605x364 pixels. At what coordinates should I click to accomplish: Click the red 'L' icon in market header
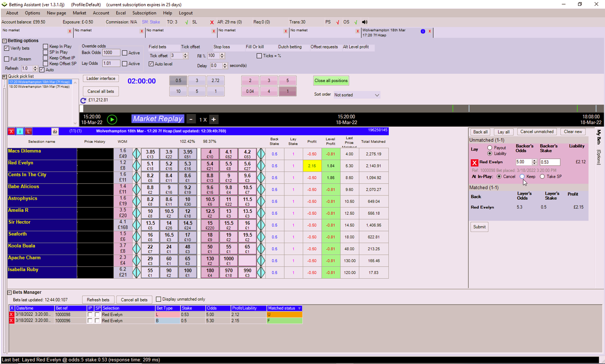pyautogui.click(x=28, y=131)
